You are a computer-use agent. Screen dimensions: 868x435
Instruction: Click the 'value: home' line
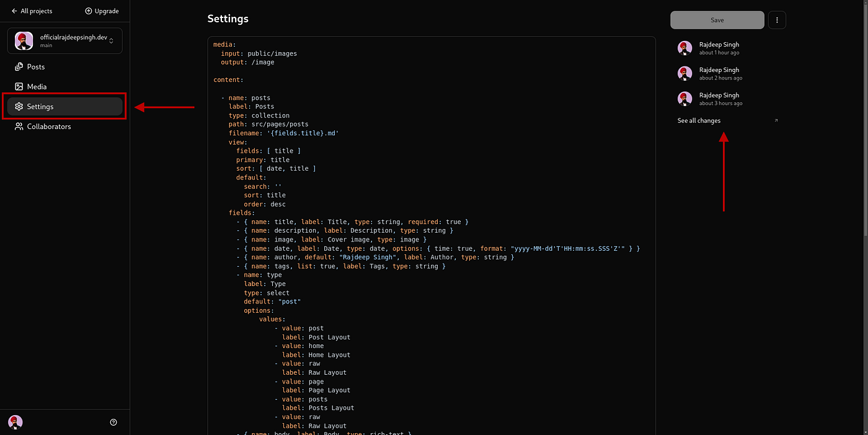point(299,346)
